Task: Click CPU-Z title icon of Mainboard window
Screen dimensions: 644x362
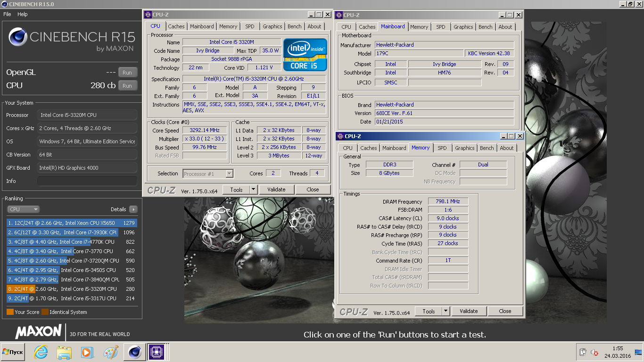Action: pos(339,15)
